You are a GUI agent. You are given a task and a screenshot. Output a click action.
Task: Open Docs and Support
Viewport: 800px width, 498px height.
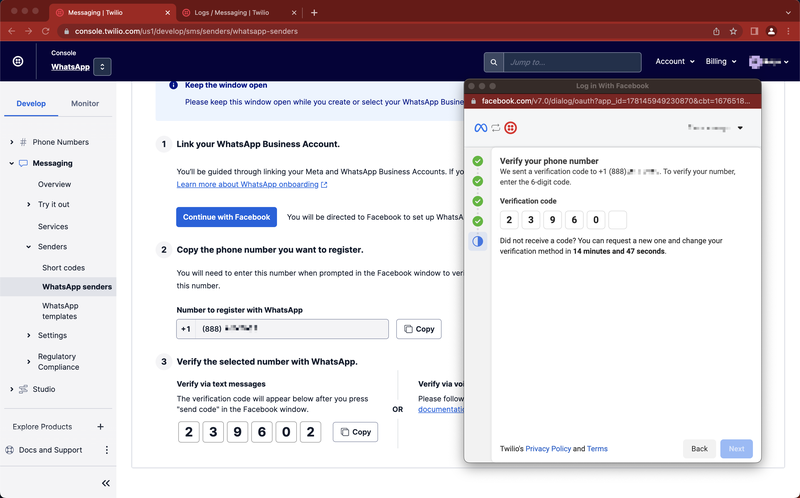(51, 450)
